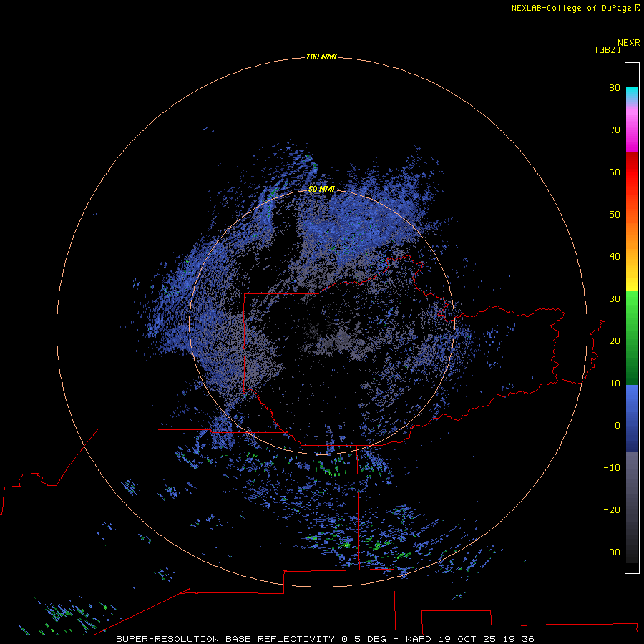Screen dimensions: 644x644
Task: Click the 30 value on dBZ scale
Action: click(x=615, y=299)
